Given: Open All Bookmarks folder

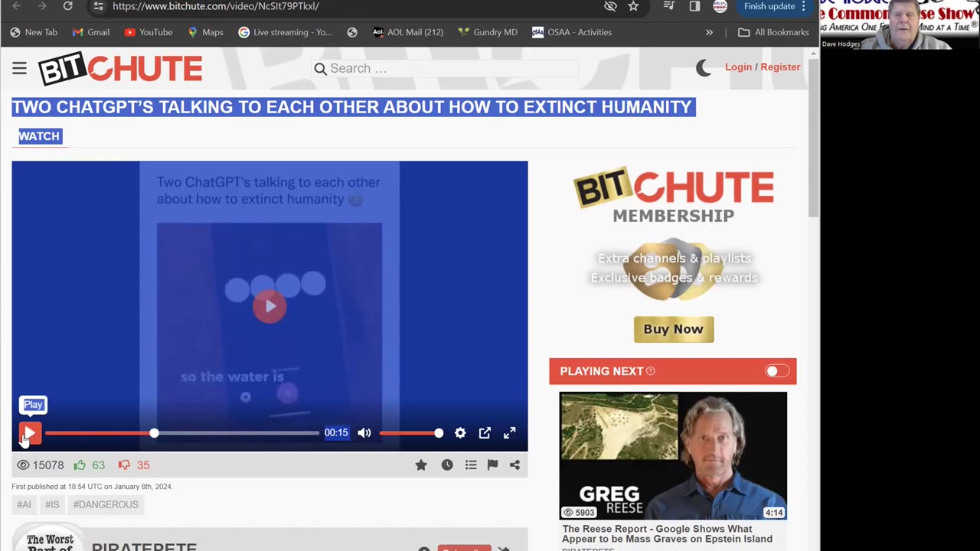Looking at the screenshot, I should pos(773,32).
